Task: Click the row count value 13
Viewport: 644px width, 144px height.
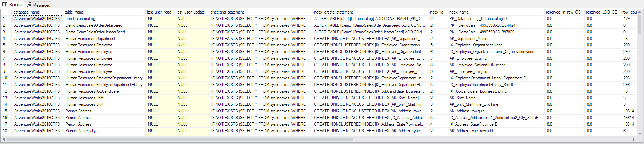Action: (x=629, y=91)
